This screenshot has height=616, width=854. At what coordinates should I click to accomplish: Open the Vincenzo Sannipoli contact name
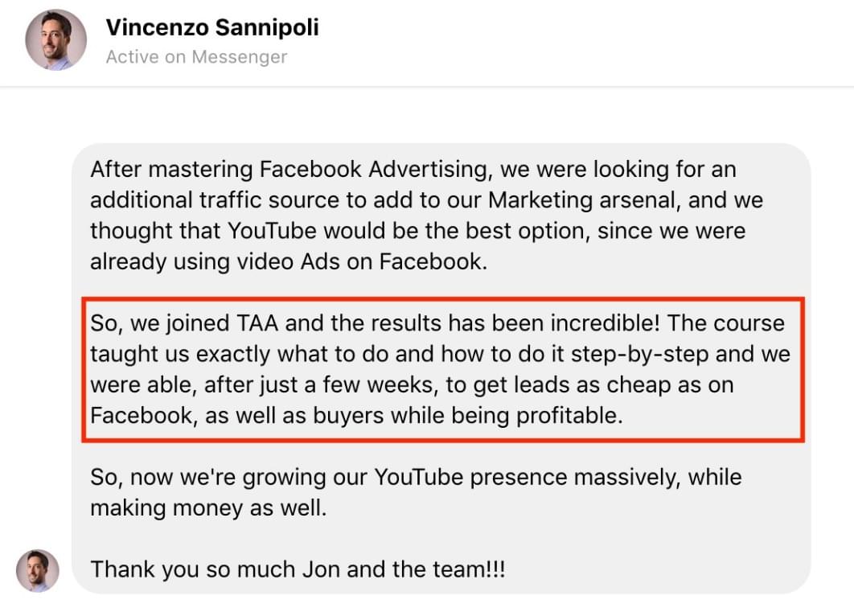click(x=212, y=28)
